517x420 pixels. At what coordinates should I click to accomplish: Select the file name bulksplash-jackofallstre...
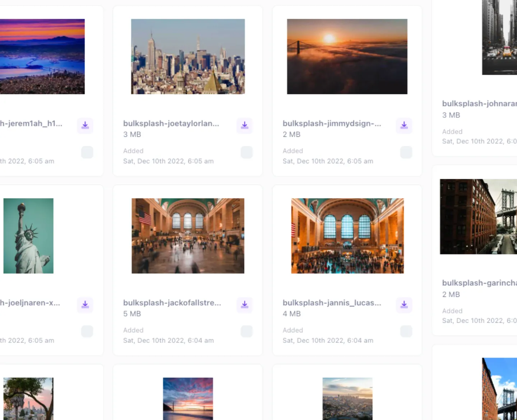click(172, 303)
